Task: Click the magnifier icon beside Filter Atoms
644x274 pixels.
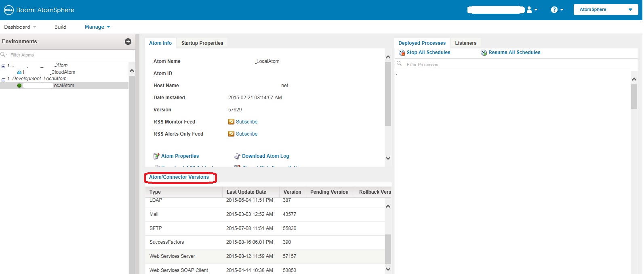Action: (x=3, y=54)
